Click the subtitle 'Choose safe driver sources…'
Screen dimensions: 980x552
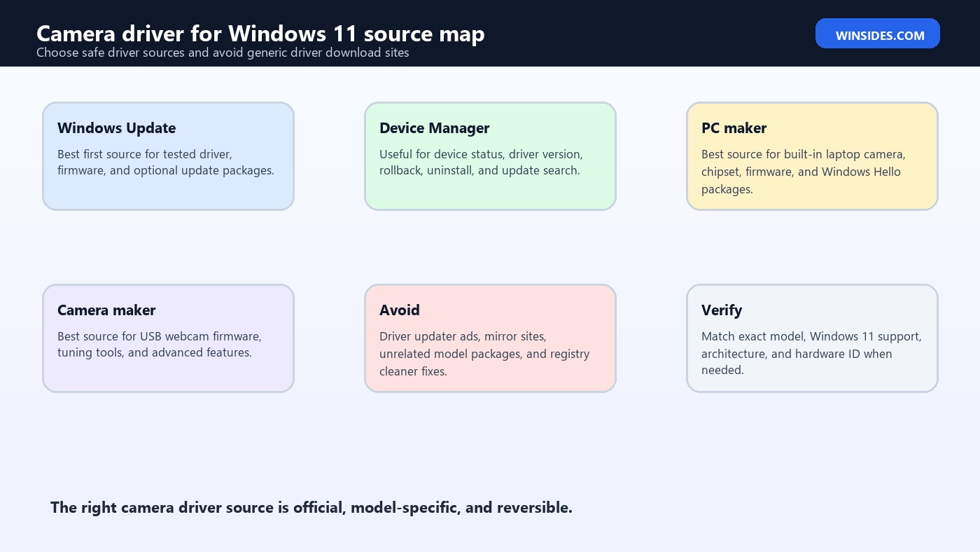coord(223,53)
